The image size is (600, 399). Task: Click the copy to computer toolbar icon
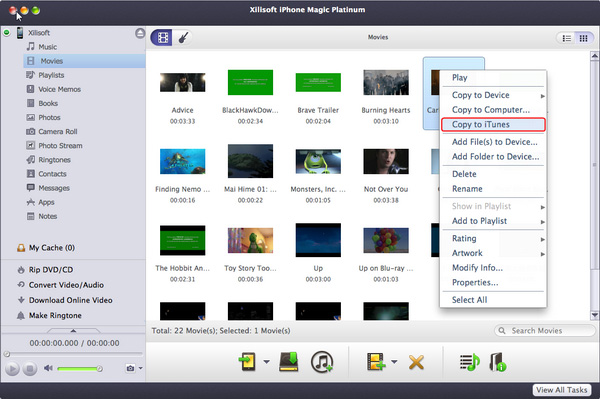coord(289,362)
